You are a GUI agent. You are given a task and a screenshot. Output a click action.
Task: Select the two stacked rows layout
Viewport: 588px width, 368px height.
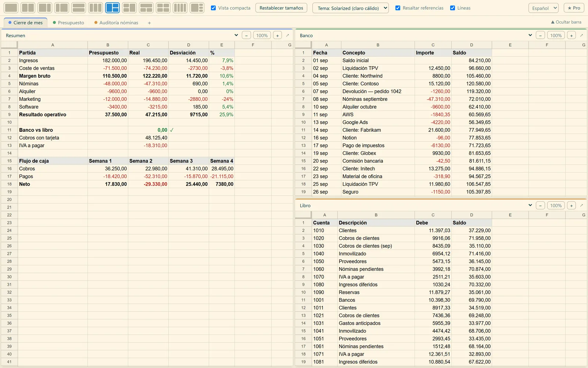(x=79, y=8)
